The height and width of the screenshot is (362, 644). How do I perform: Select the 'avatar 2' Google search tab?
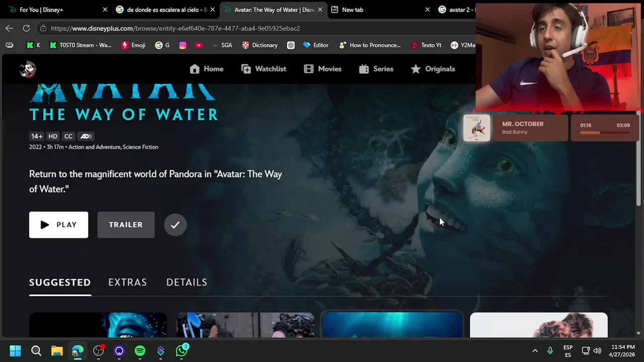coord(455,10)
